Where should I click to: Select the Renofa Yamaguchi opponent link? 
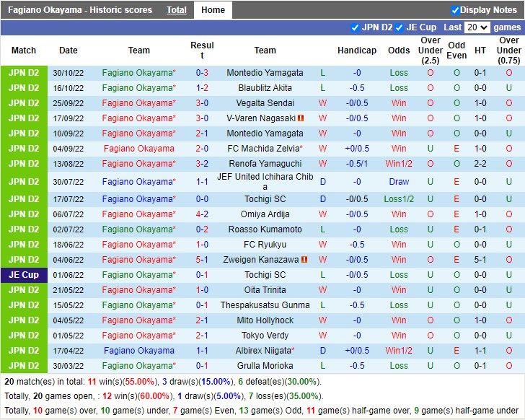[265, 164]
